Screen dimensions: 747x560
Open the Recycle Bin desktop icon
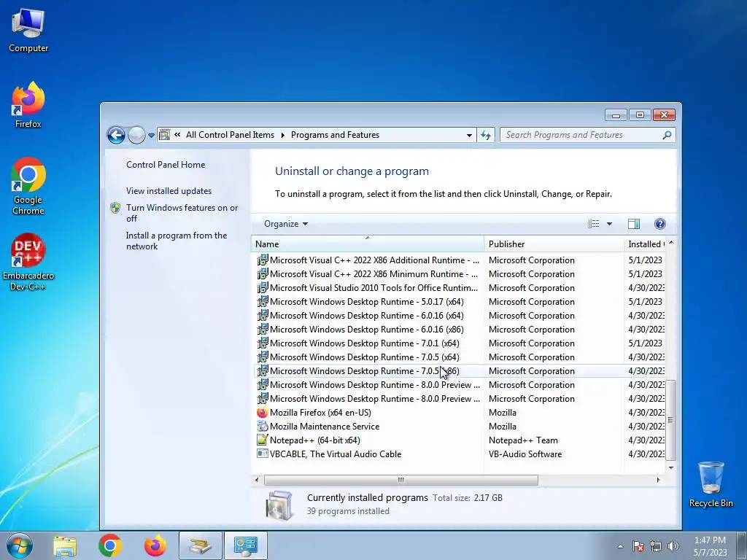point(711,484)
